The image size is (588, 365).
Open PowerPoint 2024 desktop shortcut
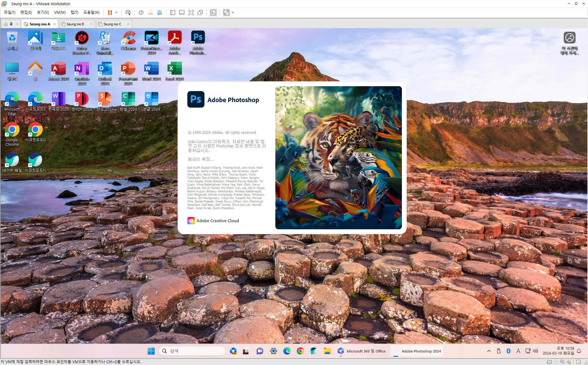pos(128,73)
